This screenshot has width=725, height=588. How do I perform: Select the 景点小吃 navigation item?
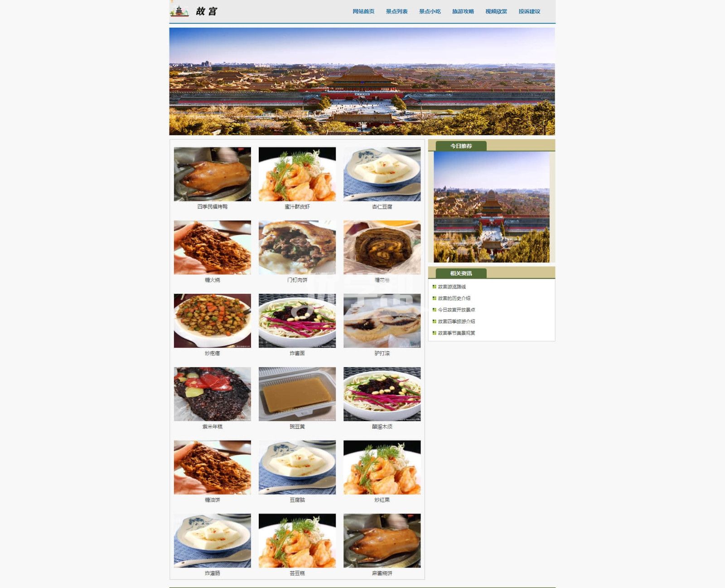coord(430,11)
